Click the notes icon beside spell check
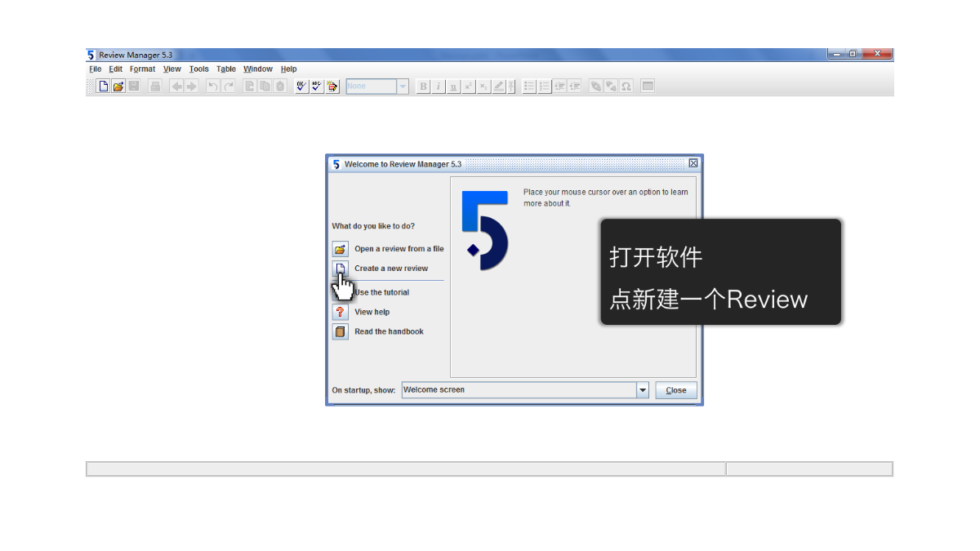This screenshot has width=980, height=551. [332, 86]
